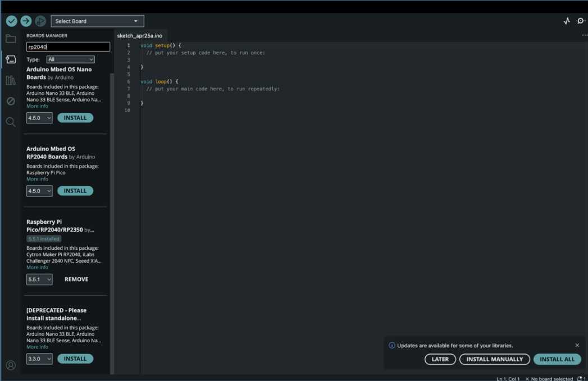Image resolution: width=588 pixels, height=381 pixels.
Task: Click the 'Ln 1, Col 1' status text
Action: pos(508,379)
